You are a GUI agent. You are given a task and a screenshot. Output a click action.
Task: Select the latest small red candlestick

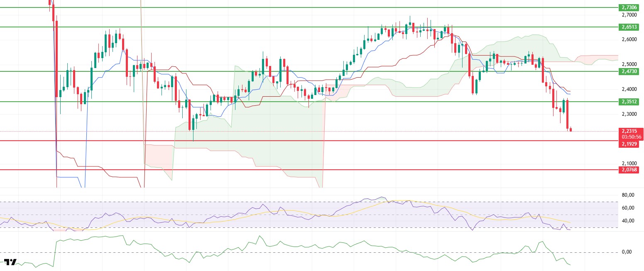point(571,130)
